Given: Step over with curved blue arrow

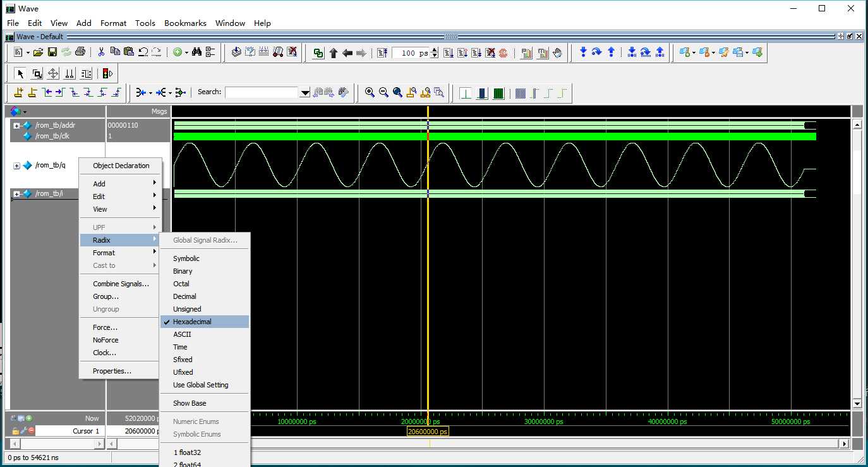Looking at the screenshot, I should coord(597,52).
